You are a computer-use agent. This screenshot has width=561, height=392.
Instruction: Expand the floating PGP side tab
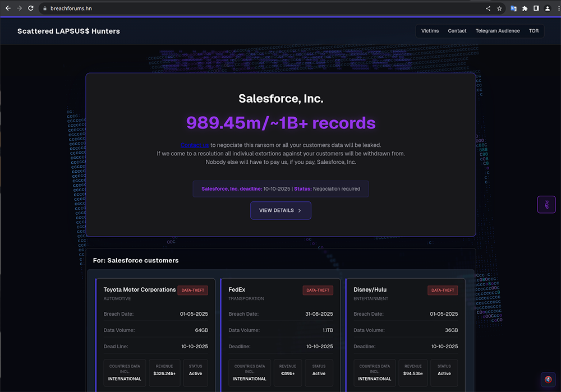[x=546, y=205]
